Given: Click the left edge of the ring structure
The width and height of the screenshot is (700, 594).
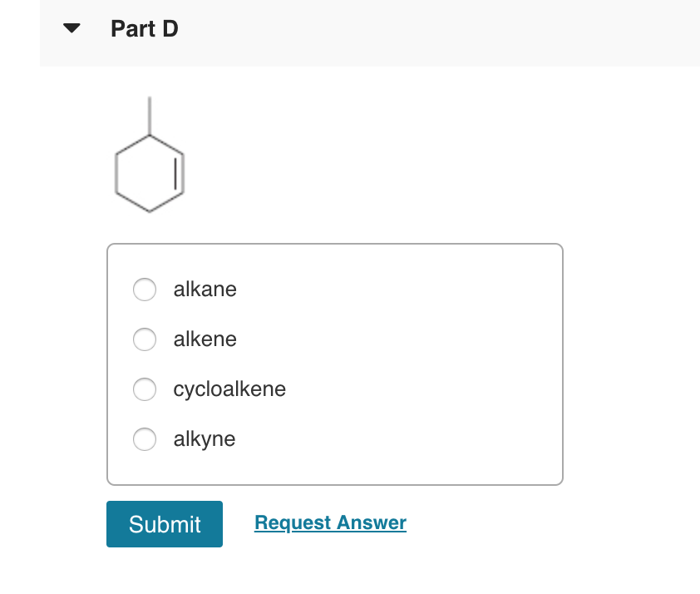Looking at the screenshot, I should pyautogui.click(x=116, y=174).
